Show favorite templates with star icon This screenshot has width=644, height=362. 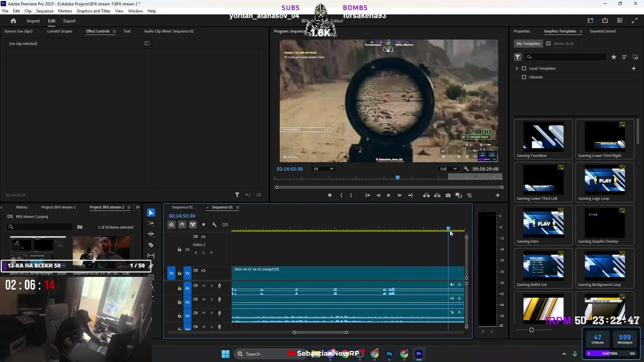click(614, 57)
